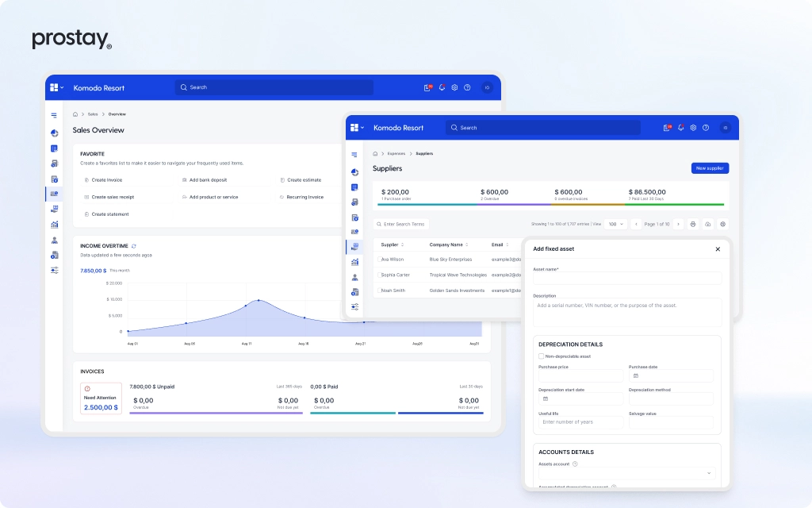Click hamburger menu icon in Sales sidebar
Viewport: 812px width, 508px height.
click(54, 116)
